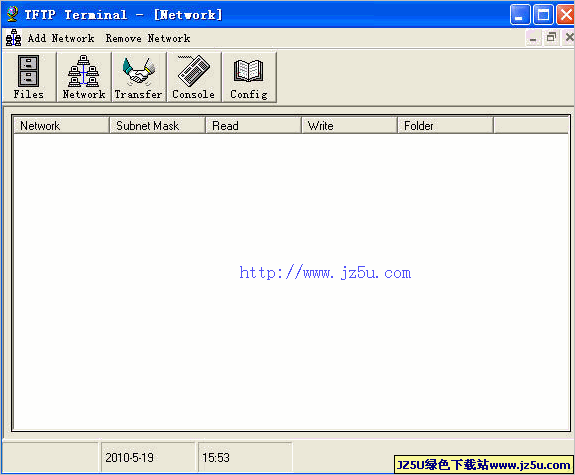Click the Read column header
575x475 pixels.
pos(253,125)
